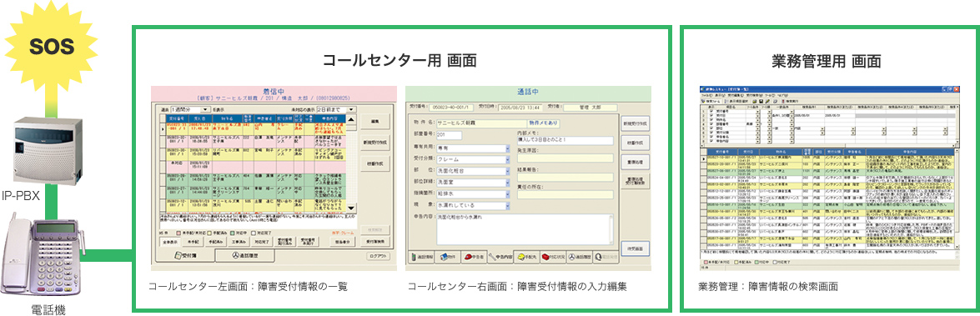Toggle 申告者名 row checkbox in management search grid
The height and width of the screenshot is (316, 980).
coord(711,136)
